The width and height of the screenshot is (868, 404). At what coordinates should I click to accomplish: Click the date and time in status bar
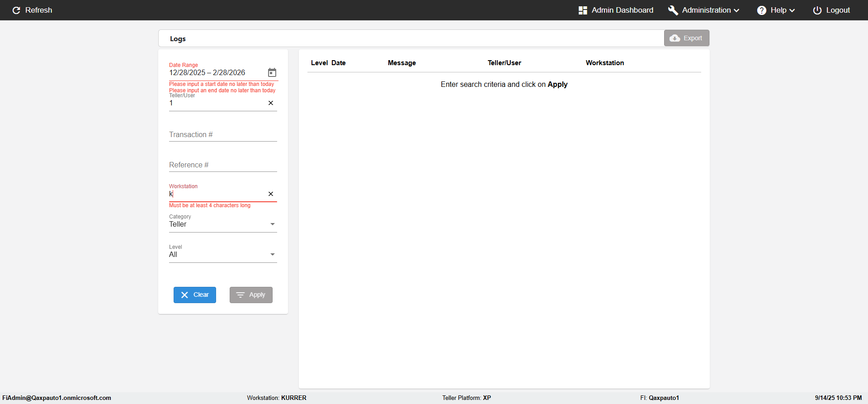point(838,398)
